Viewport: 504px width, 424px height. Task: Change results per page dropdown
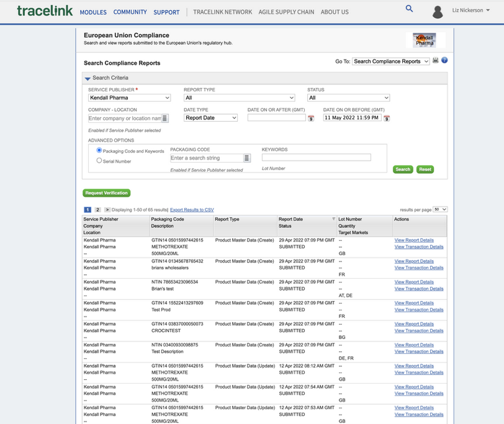(440, 209)
